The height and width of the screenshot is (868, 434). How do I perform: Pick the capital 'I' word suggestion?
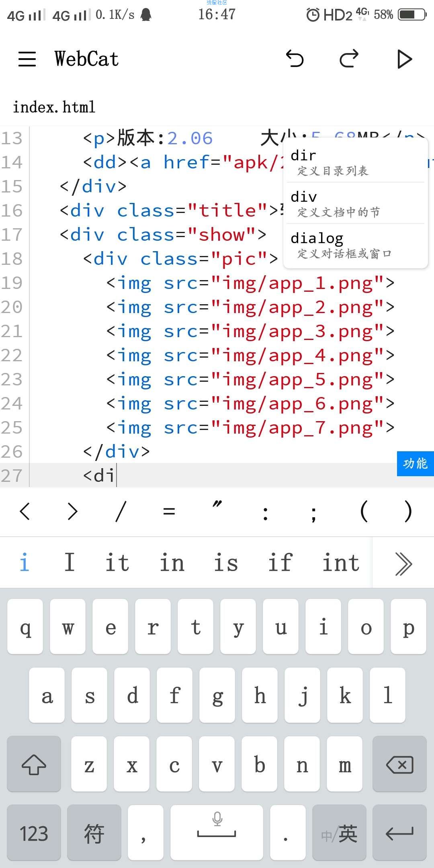[x=70, y=562]
